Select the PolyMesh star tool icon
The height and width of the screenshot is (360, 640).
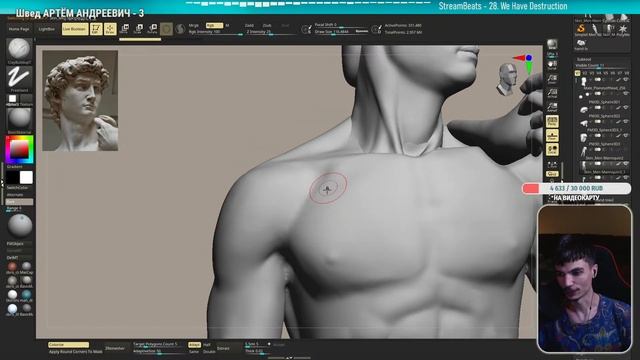[x=623, y=29]
